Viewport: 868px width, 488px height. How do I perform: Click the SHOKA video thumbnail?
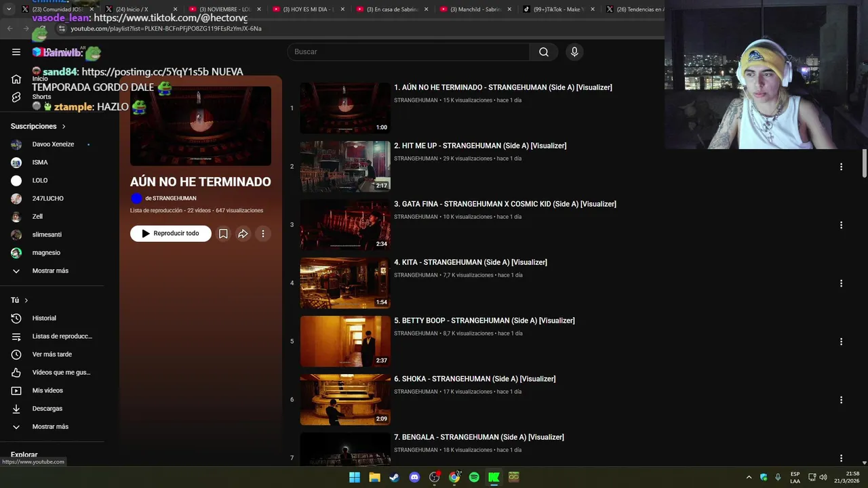coord(345,400)
